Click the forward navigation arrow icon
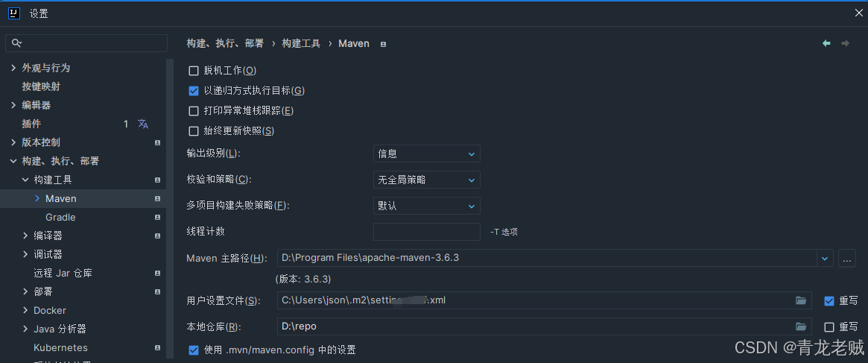The width and height of the screenshot is (868, 363). (x=846, y=43)
